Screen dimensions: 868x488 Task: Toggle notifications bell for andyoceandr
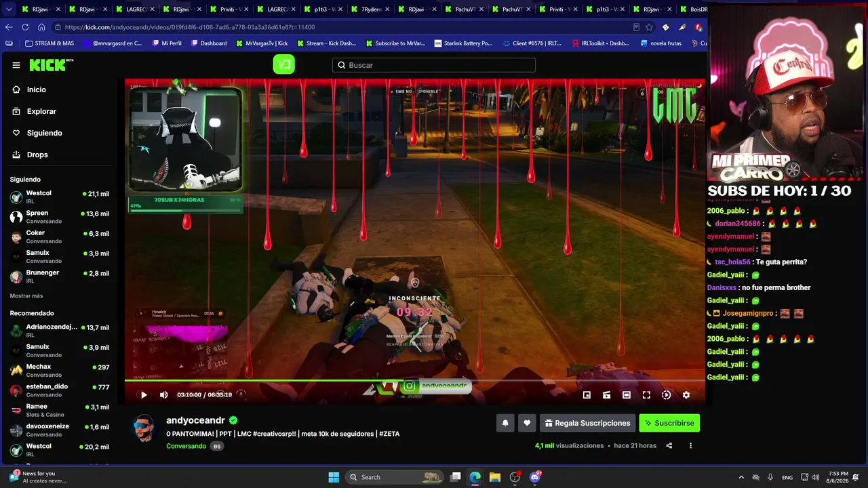(x=505, y=423)
